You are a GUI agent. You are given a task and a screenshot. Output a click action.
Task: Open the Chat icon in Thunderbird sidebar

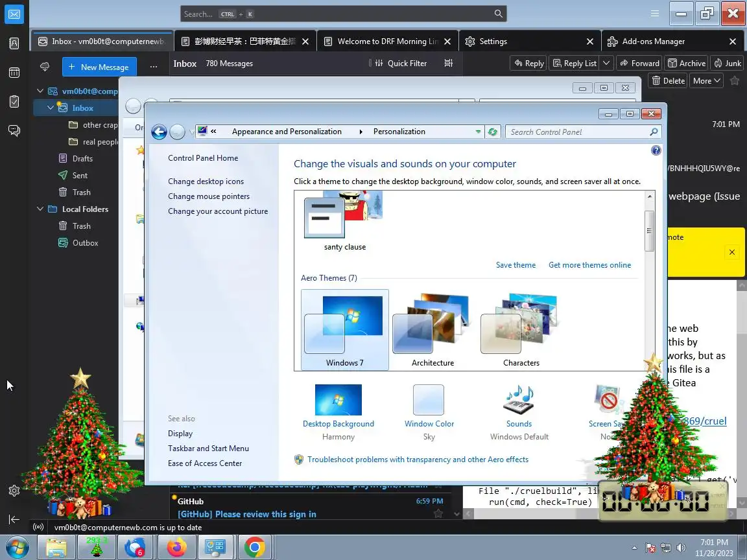14,130
